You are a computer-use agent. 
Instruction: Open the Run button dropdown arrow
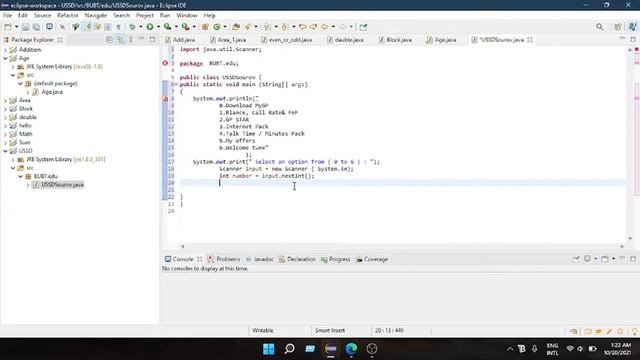pyautogui.click(x=158, y=27)
